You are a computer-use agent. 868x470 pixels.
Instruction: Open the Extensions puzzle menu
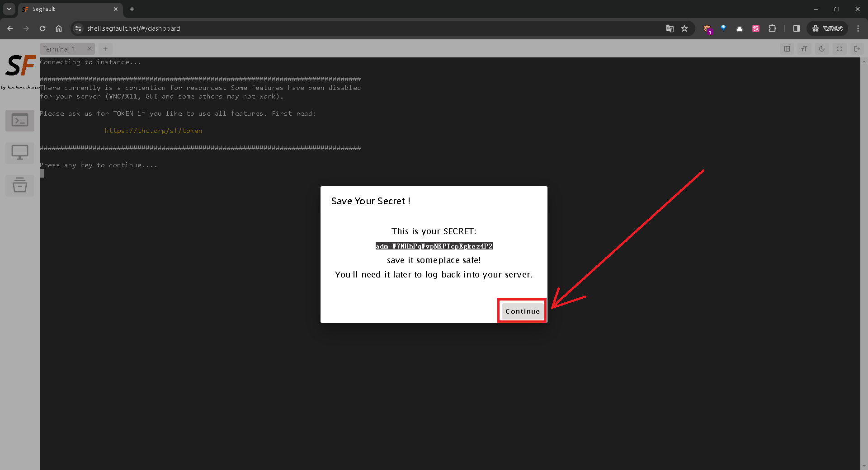[x=772, y=28]
